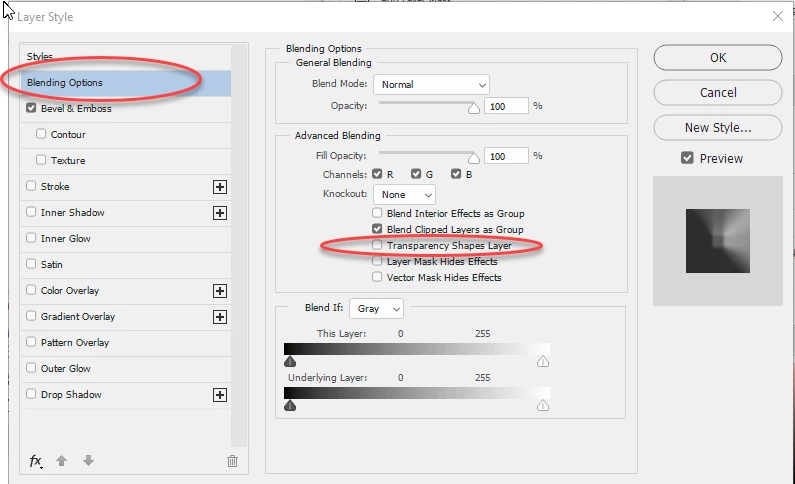Select the Styles entry at top

[x=40, y=56]
